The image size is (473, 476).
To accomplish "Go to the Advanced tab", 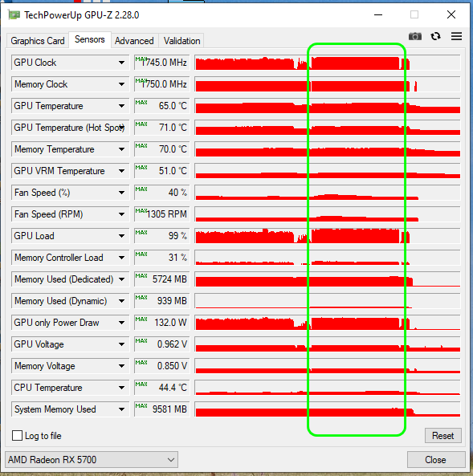I will click(134, 41).
